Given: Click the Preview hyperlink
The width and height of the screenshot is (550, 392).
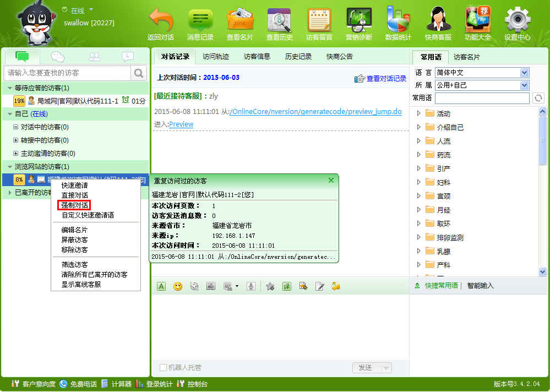Looking at the screenshot, I should [181, 124].
